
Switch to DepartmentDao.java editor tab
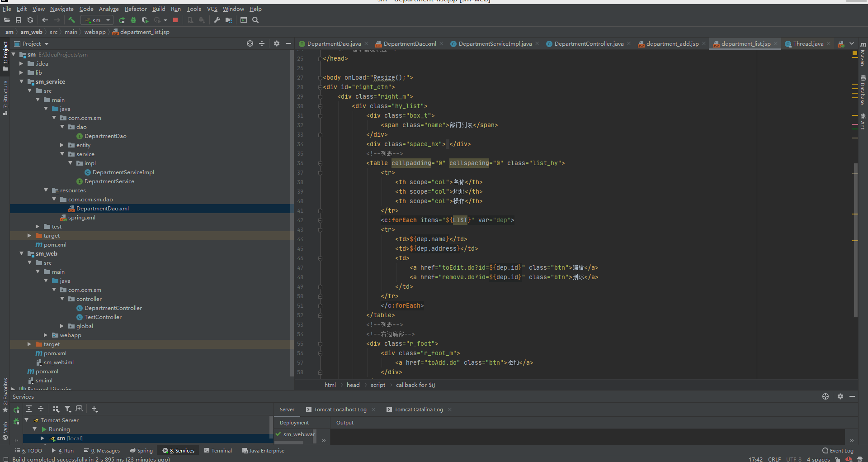pos(334,43)
